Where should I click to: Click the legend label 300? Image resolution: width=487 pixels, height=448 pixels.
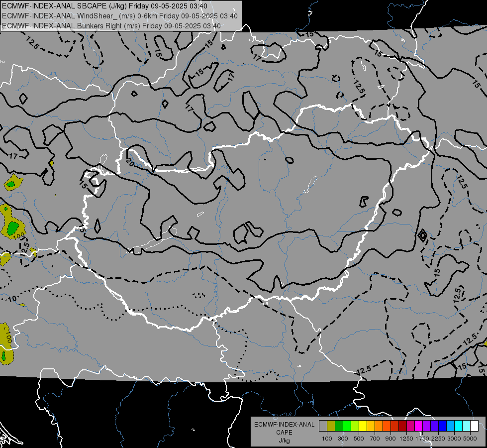(x=343, y=439)
